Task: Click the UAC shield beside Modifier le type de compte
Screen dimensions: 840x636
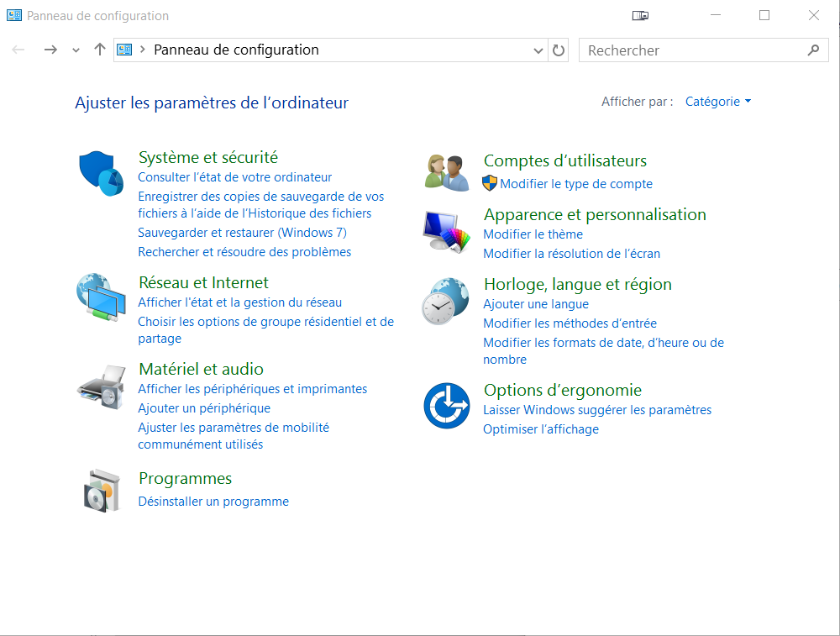Action: pyautogui.click(x=490, y=183)
